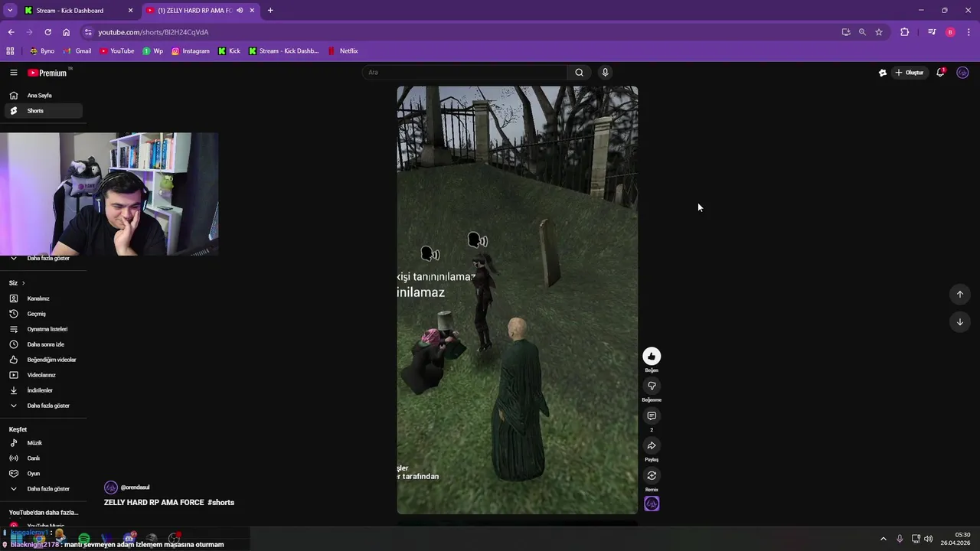Click the sparkle icon next to Oluştur
980x551 pixels.
(883, 73)
